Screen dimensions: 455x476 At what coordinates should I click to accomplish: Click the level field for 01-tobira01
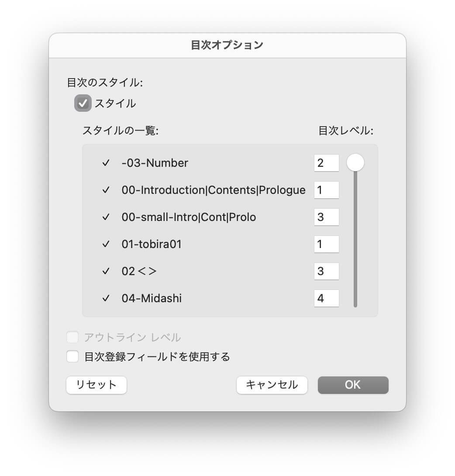click(x=326, y=245)
